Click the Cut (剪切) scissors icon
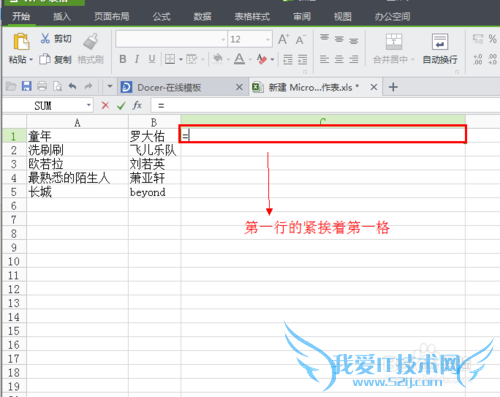 tap(45, 38)
